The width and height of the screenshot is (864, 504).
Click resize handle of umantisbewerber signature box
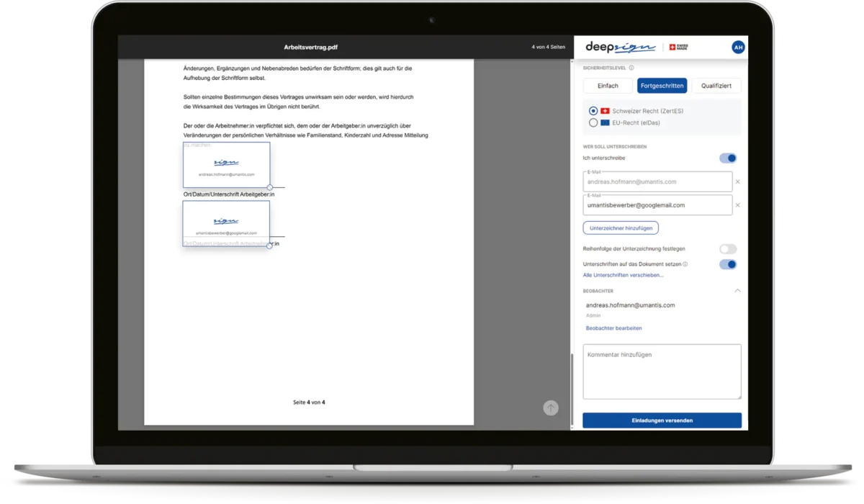tap(270, 246)
